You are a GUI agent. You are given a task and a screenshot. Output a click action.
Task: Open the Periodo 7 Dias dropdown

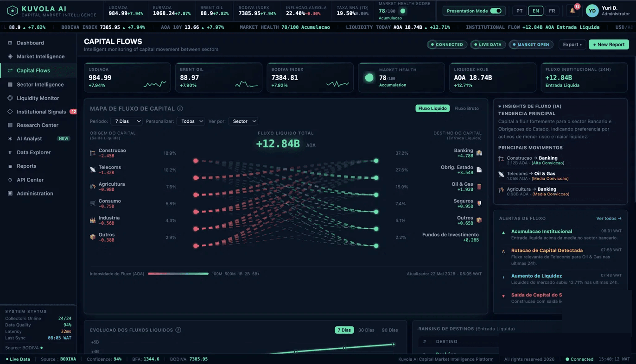click(126, 121)
